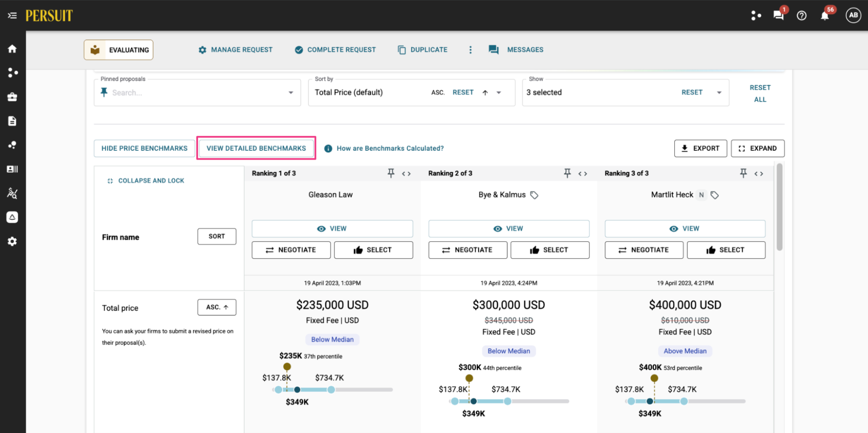Expand the Sort by dropdown arrow

pos(499,93)
